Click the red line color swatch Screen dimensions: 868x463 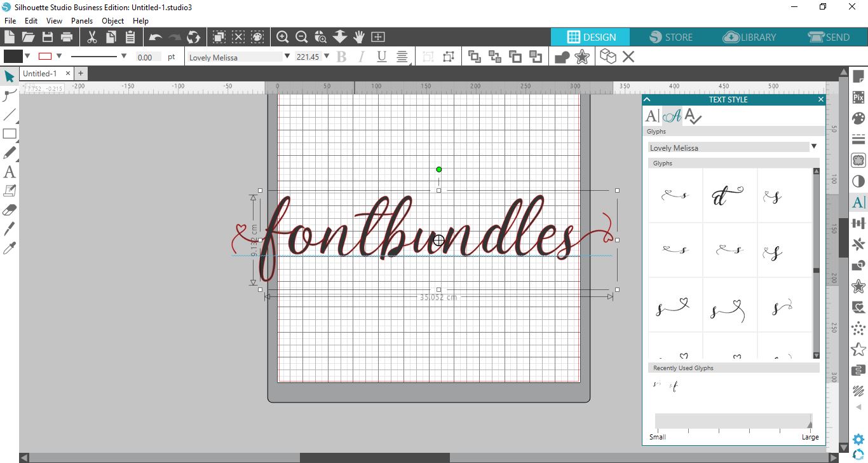45,56
